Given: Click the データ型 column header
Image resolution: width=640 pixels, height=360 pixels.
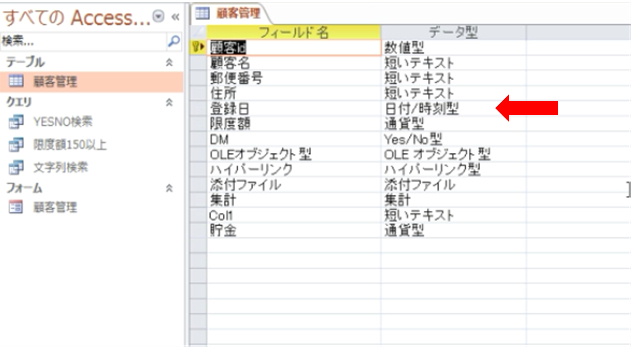Looking at the screenshot, I should pos(453,32).
